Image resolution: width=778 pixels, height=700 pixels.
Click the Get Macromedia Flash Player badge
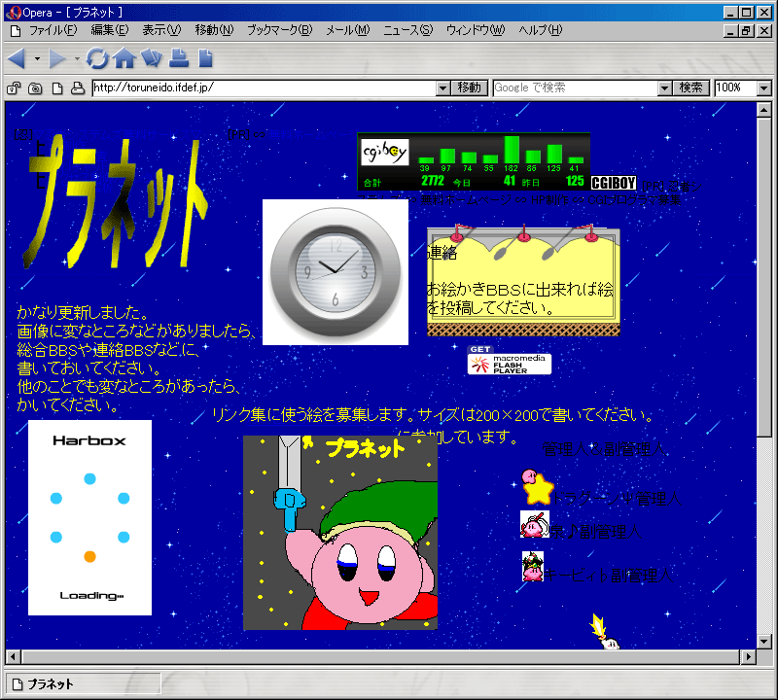click(x=509, y=360)
